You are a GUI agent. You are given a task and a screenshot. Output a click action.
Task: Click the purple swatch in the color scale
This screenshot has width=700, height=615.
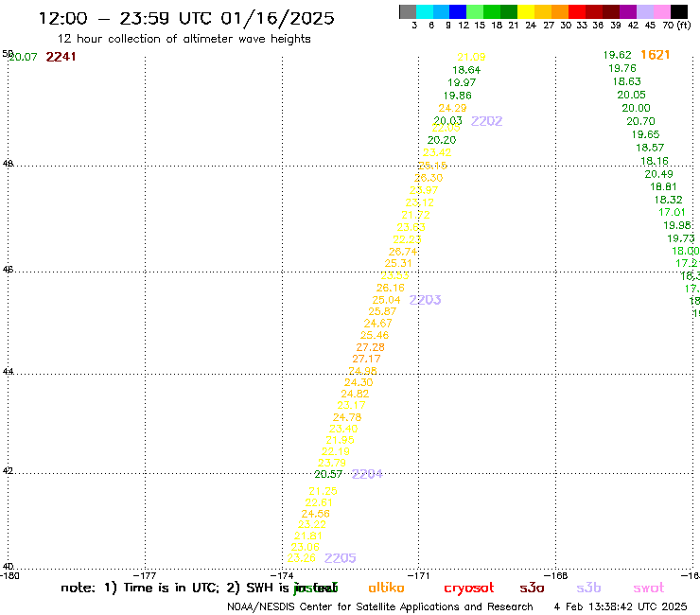(628, 11)
